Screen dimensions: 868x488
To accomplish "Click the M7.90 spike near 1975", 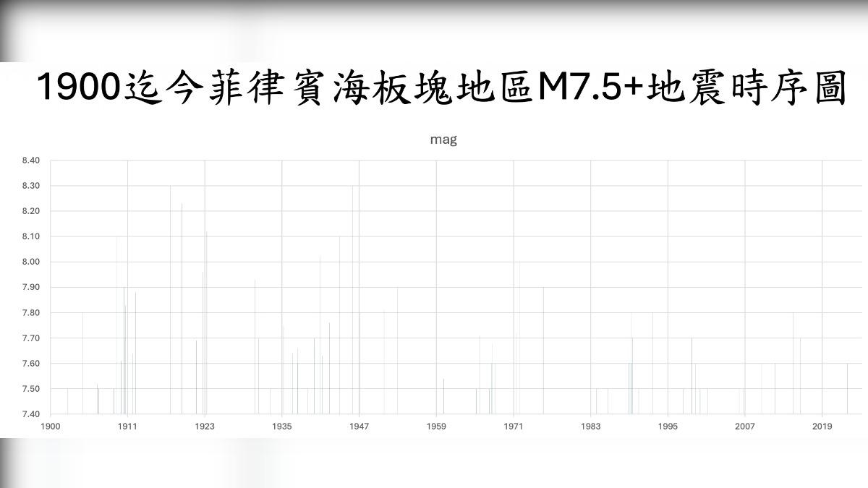I will coord(543,347).
